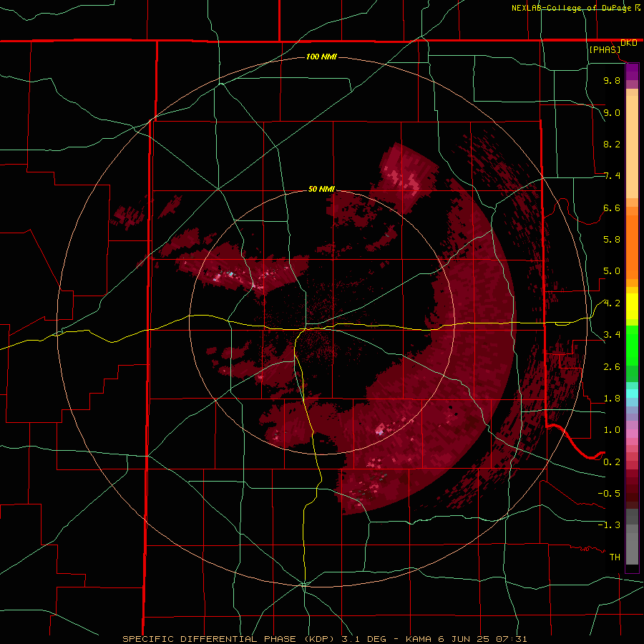Image resolution: width=644 pixels, height=644 pixels.
Task: Click the cyan segment of the color bar
Action: [632, 394]
